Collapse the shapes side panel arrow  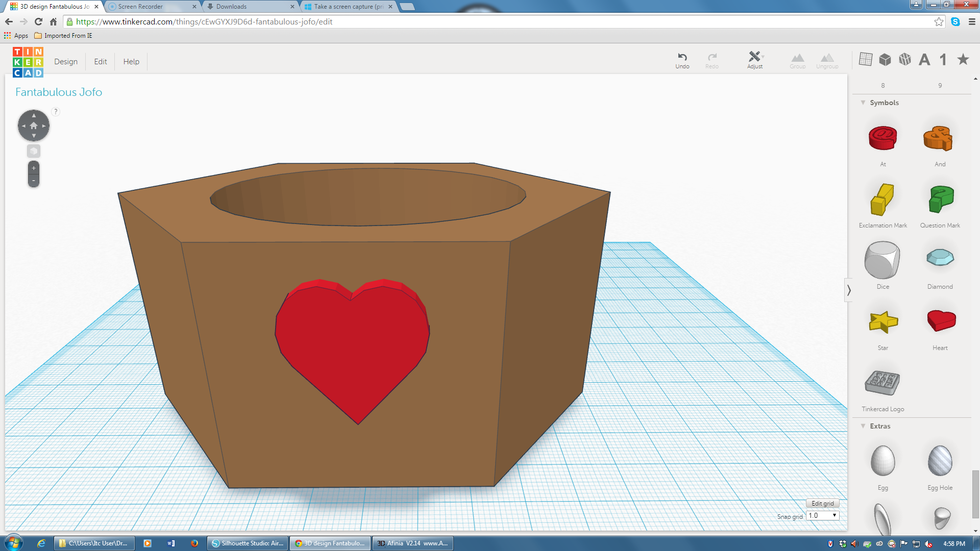849,290
